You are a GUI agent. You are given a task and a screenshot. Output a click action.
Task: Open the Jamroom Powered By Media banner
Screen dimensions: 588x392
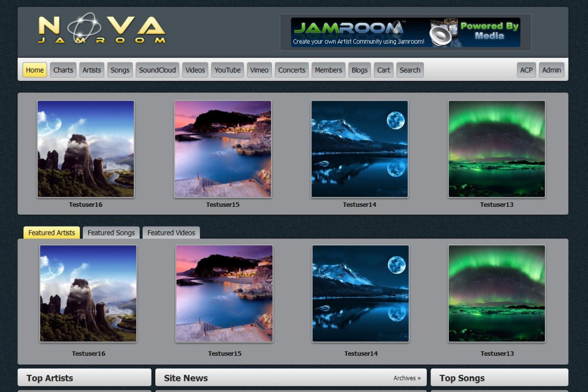click(x=405, y=32)
